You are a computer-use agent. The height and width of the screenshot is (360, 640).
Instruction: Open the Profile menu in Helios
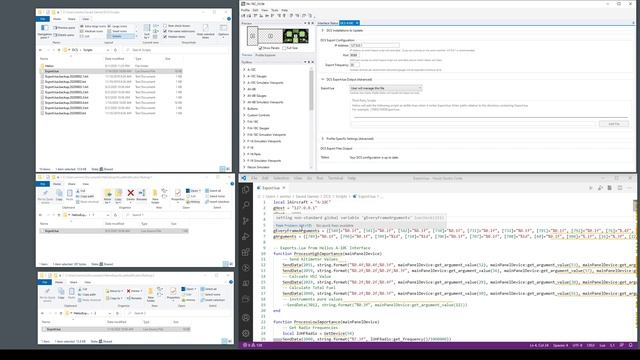click(245, 10)
